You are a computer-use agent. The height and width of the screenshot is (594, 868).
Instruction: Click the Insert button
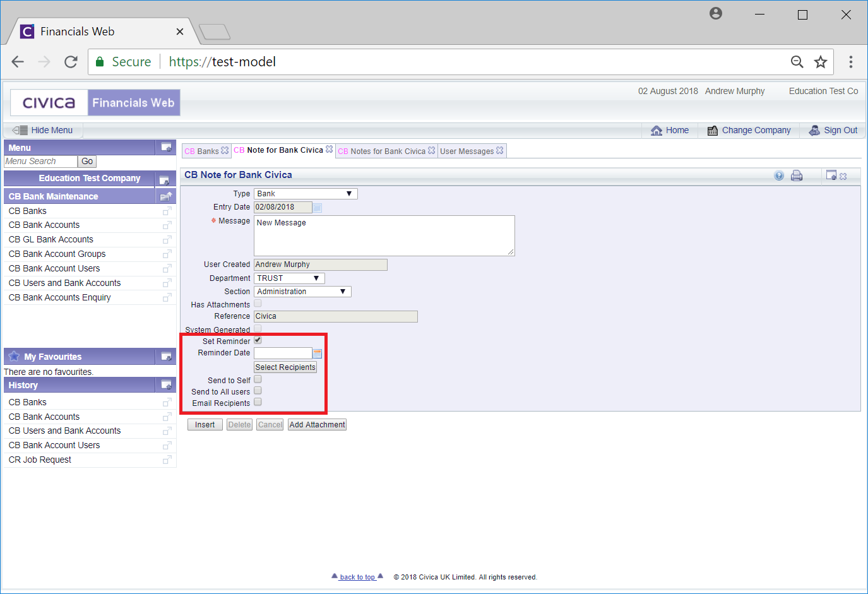(205, 425)
